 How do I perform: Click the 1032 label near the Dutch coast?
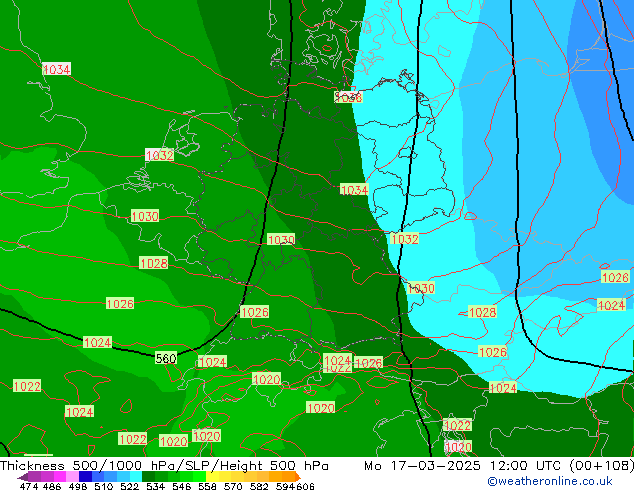click(x=159, y=155)
